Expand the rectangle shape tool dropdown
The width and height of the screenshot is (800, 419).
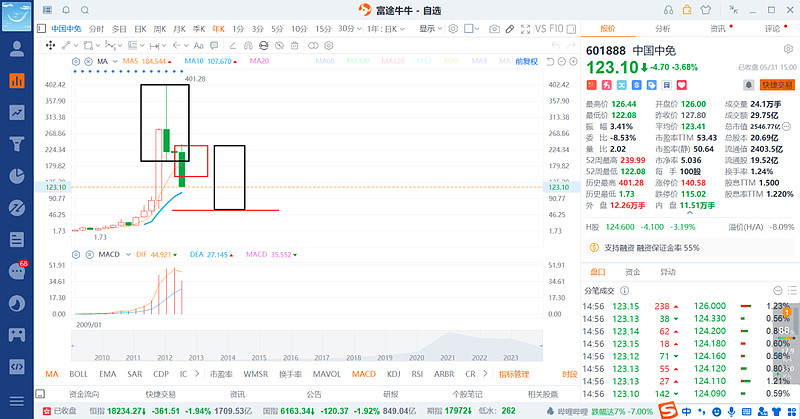tap(99, 45)
